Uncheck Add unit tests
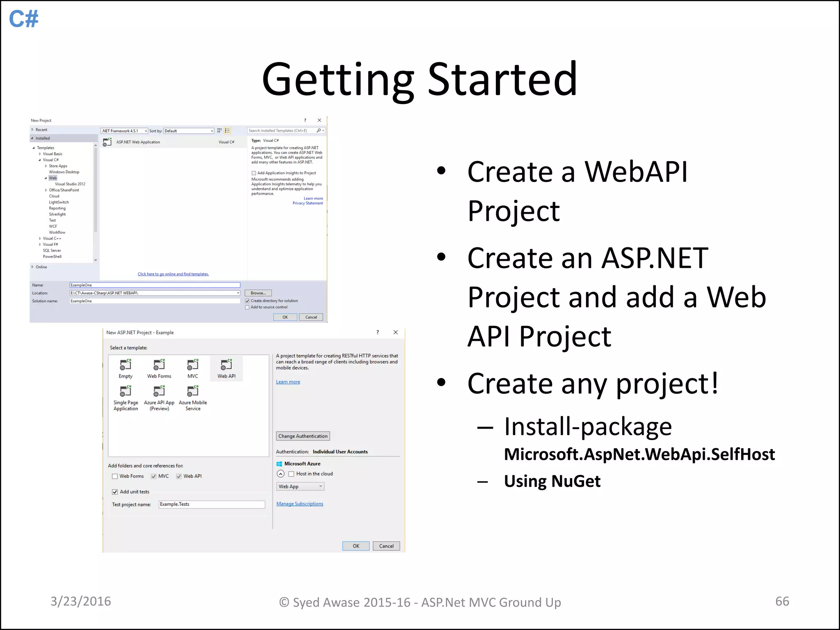The image size is (840, 630). pos(115,492)
